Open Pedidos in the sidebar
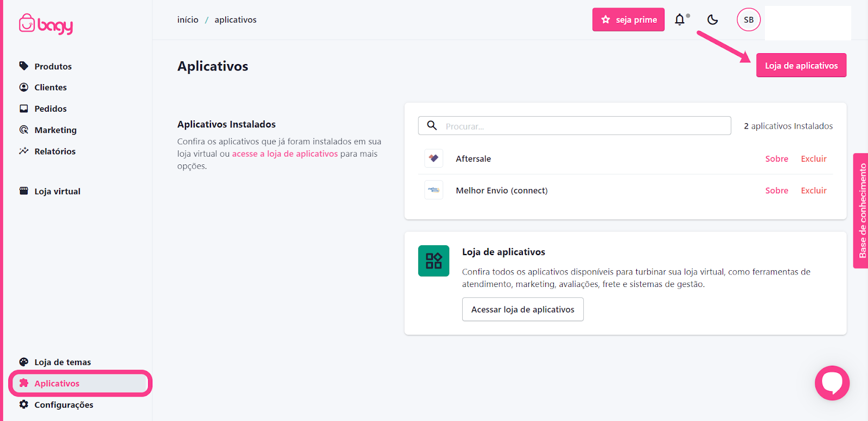 click(x=50, y=109)
